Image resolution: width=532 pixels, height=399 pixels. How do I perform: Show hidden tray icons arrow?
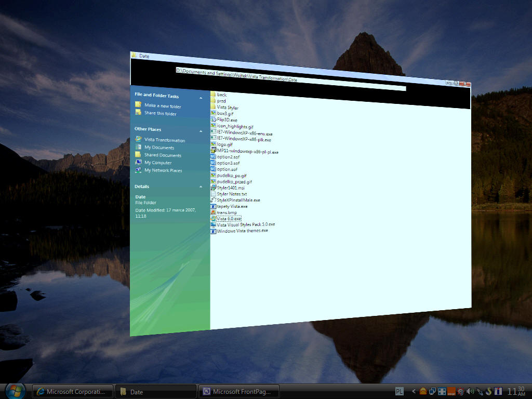click(414, 391)
